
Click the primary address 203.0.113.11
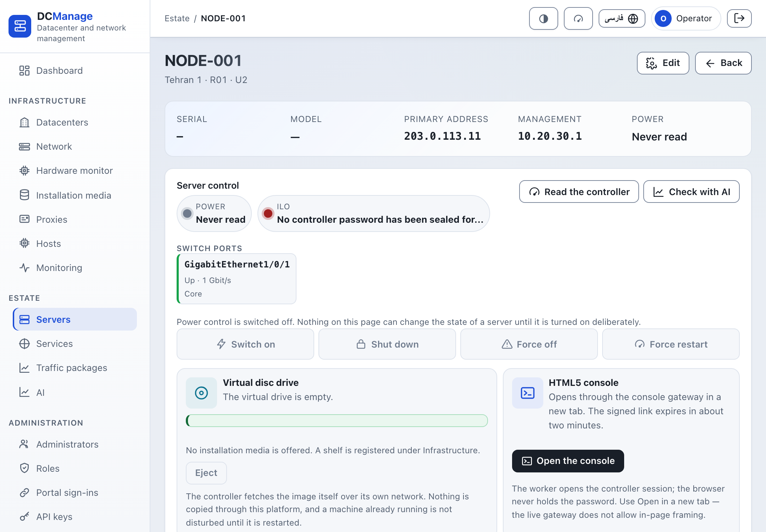pyautogui.click(x=442, y=136)
